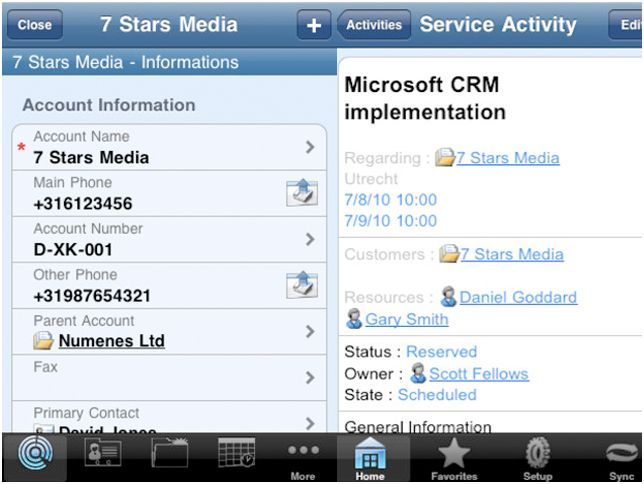Open the Numenes Ltd parent account link
This screenshot has width=644, height=484.
(111, 341)
